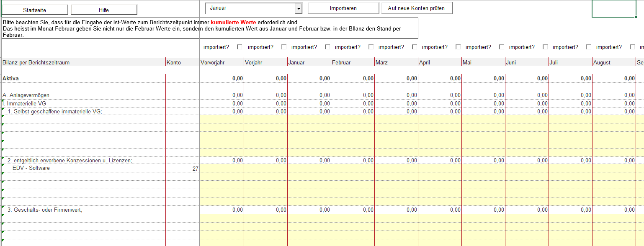Click 'Auf neue Konten prüfen' button
Image resolution: width=644 pixels, height=246 pixels.
(x=416, y=8)
